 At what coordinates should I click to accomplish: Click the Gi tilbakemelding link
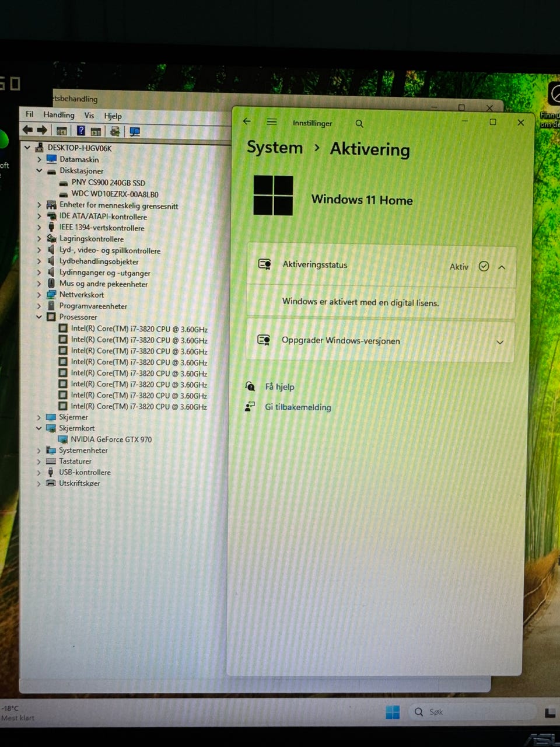coord(298,407)
